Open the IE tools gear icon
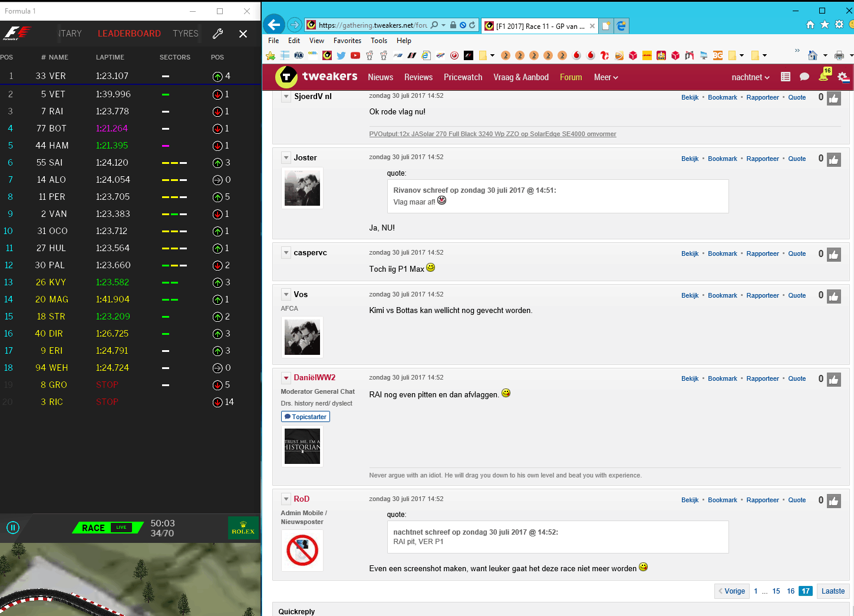Viewport: 854px width, 616px height. point(839,25)
